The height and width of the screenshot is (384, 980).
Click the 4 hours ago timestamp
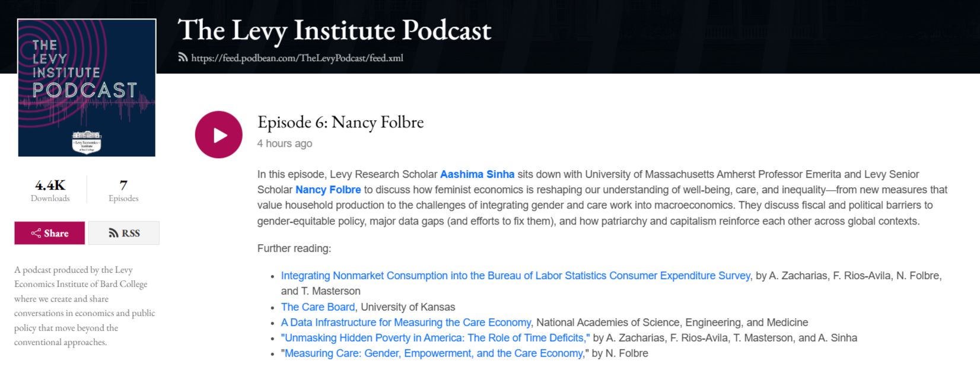coord(285,143)
